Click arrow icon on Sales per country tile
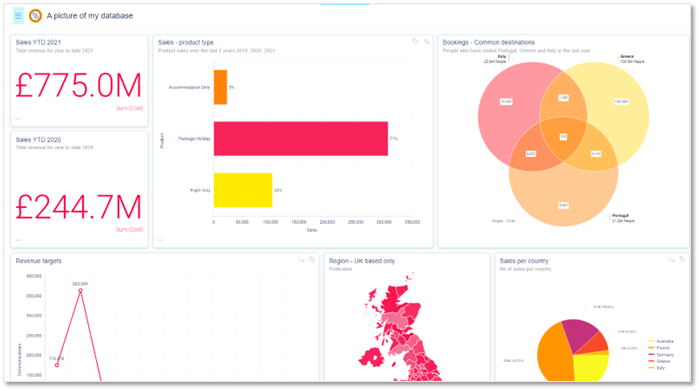Image resolution: width=700 pixels, height=391 pixels. (671, 260)
